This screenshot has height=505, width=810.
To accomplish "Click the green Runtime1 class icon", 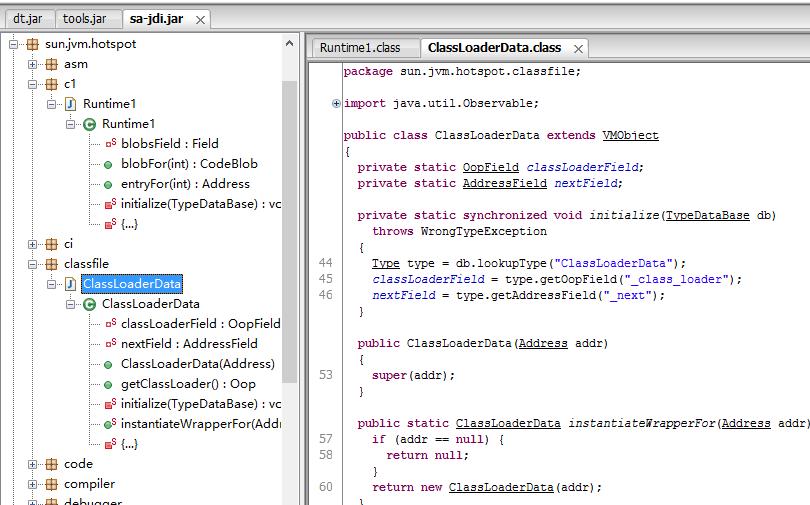I will 89,124.
